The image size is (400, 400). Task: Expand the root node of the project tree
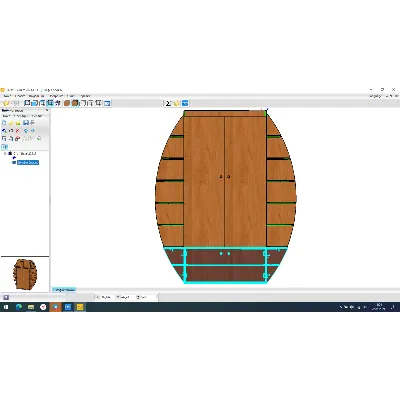tap(5, 154)
